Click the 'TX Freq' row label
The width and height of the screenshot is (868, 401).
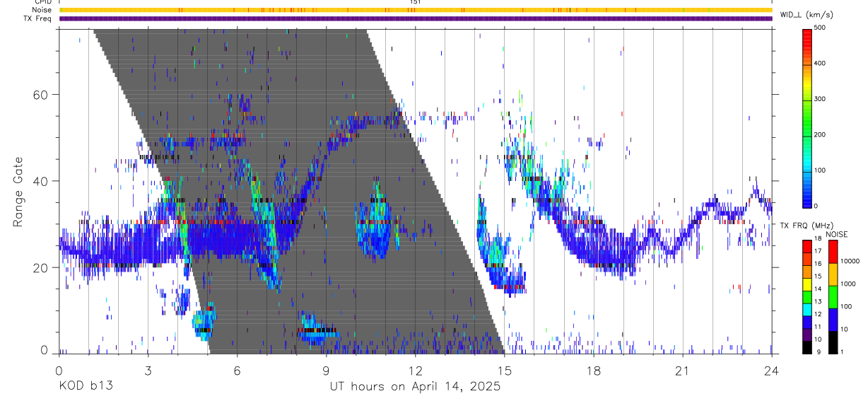click(x=37, y=18)
